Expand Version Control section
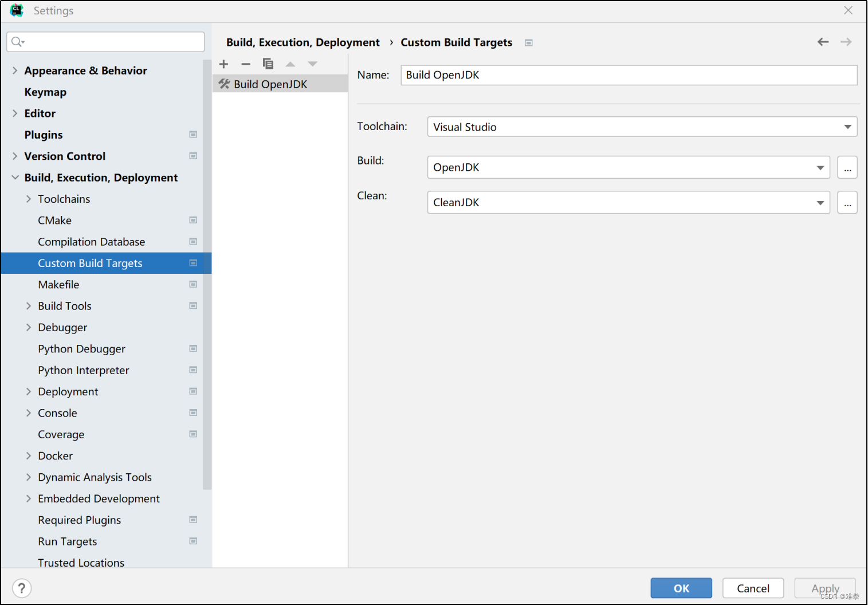868x605 pixels. 15,156
